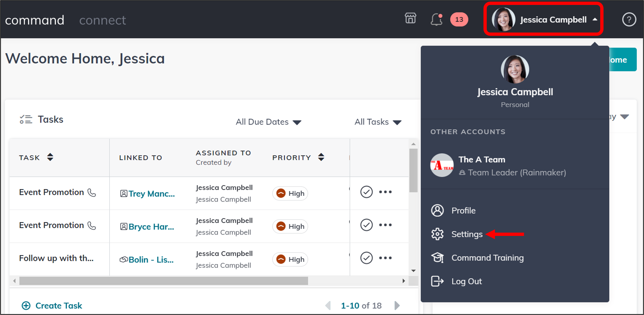The image size is (644, 315).
Task: Mark Trey Manc... Event Promotion task complete
Action: (x=366, y=192)
